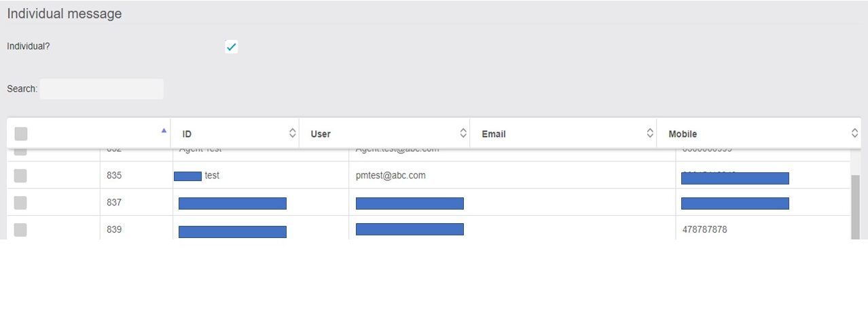Screen dimensions: 868x312
Task: Tick the select-all checkbox in table header
Action: click(x=21, y=134)
